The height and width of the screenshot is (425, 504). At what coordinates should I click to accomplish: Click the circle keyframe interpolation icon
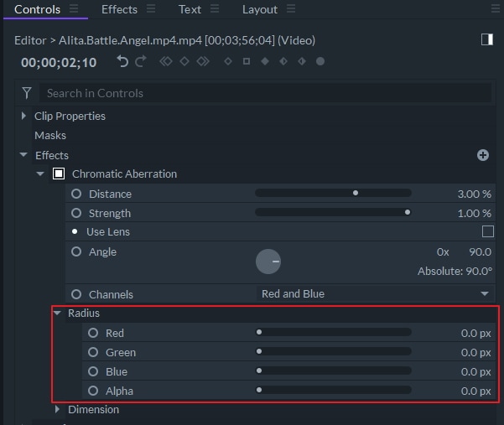click(x=320, y=61)
